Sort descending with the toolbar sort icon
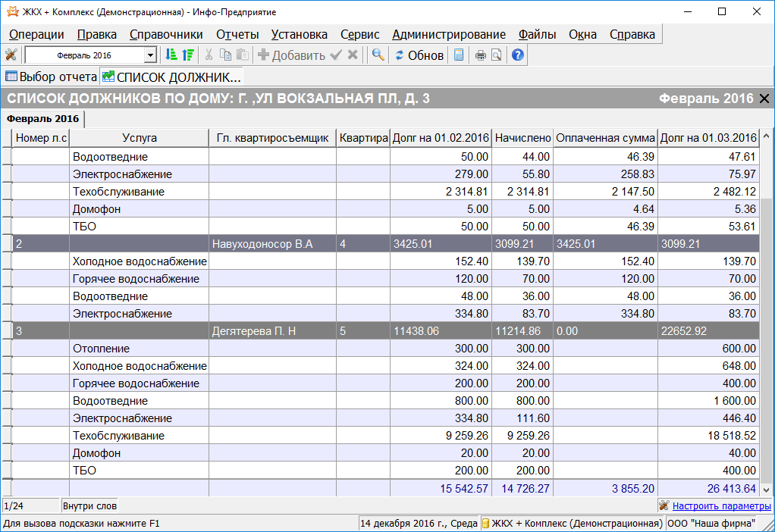775x532 pixels. 188,55
